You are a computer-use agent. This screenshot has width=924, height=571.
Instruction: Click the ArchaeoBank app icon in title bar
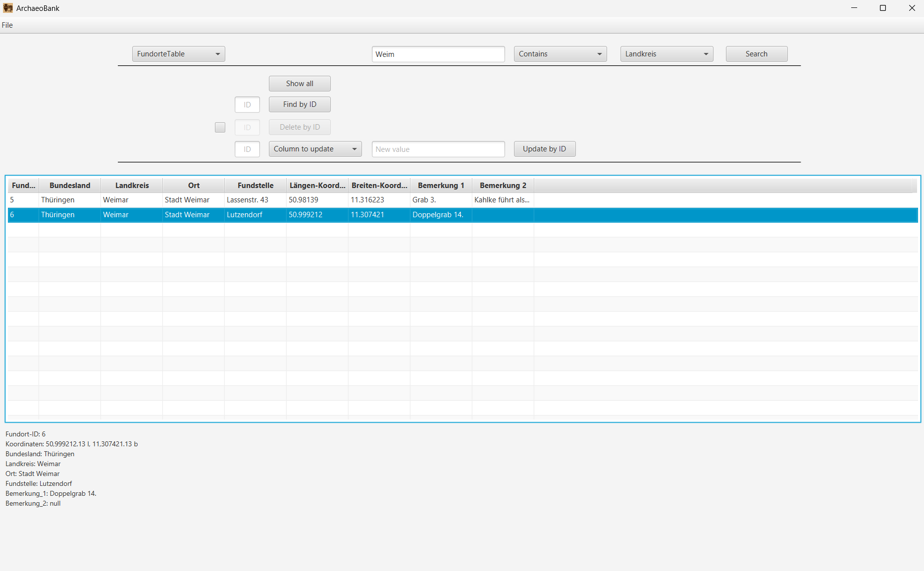pos(8,8)
